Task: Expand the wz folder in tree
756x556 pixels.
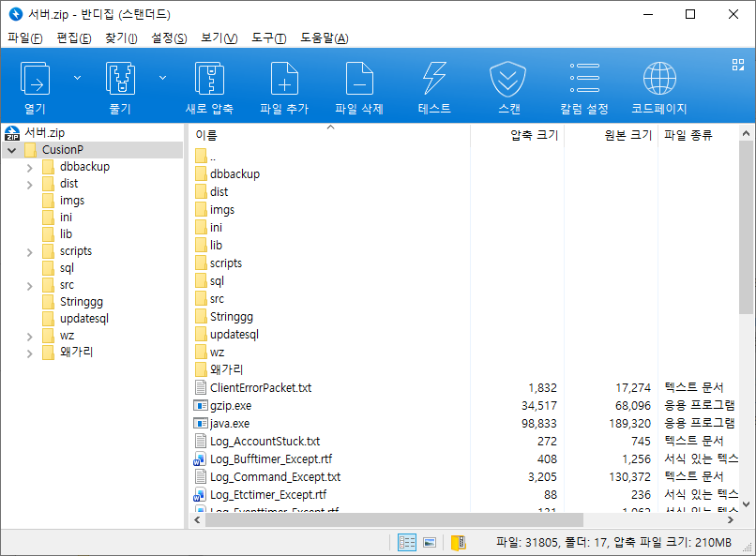Action: coord(29,337)
